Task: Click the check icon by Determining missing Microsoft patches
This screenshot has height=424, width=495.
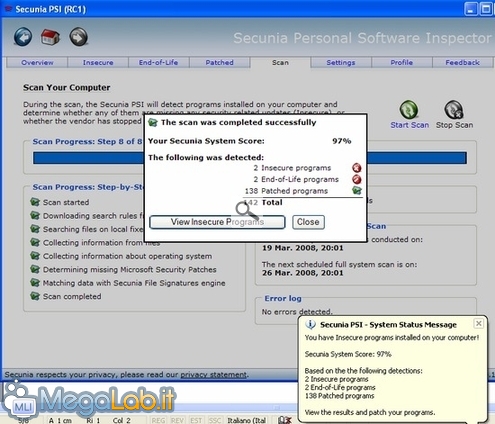Action: (35, 269)
